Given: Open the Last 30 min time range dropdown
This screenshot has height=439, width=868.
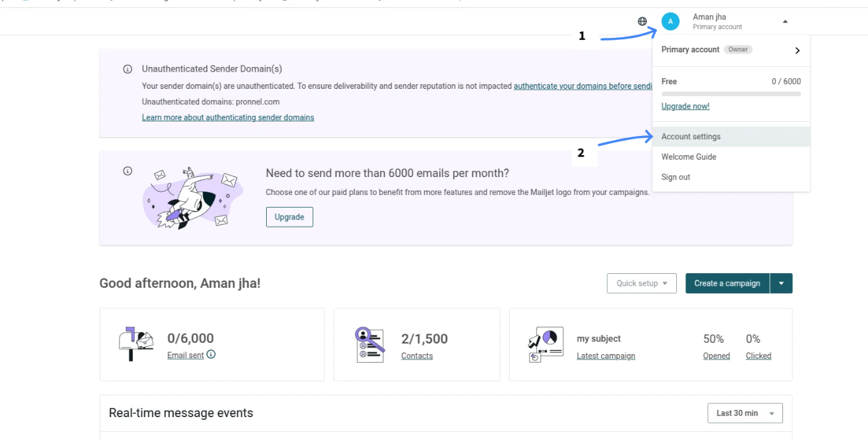Looking at the screenshot, I should point(745,412).
